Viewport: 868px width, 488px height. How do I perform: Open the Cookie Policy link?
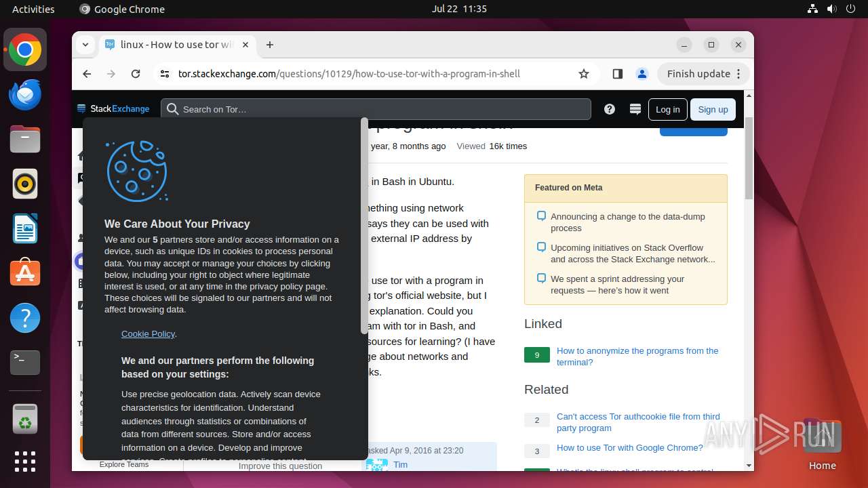click(x=148, y=333)
